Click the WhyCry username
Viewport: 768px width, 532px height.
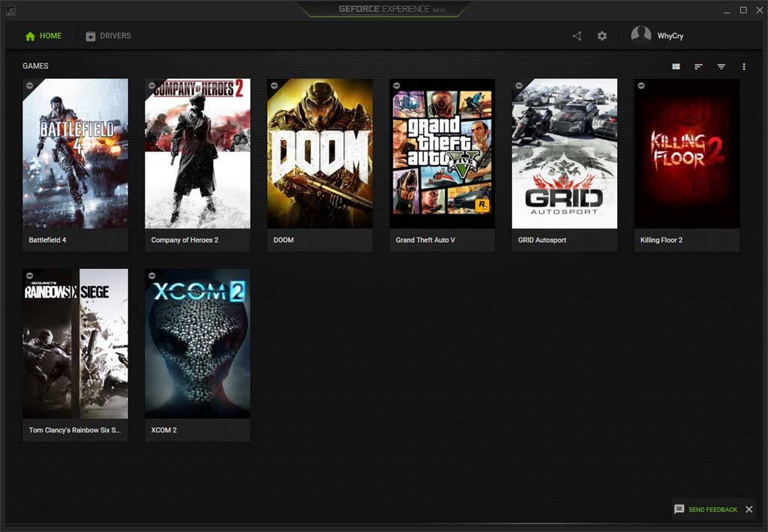tap(670, 36)
